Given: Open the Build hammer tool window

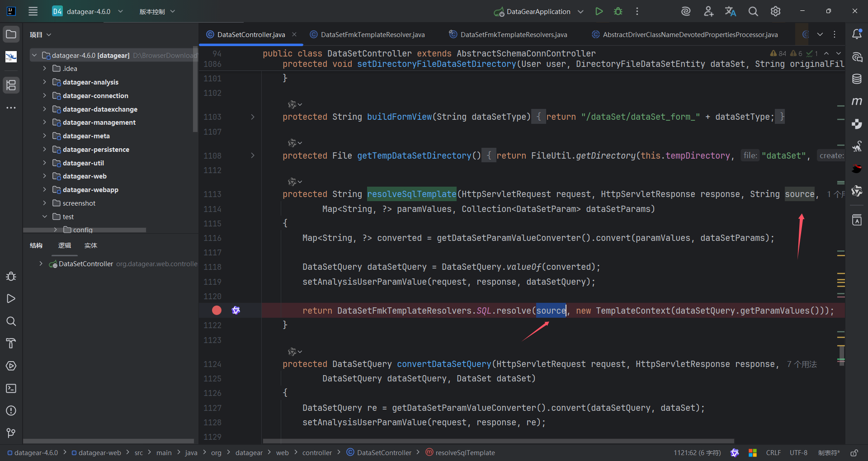Looking at the screenshot, I should (x=11, y=343).
